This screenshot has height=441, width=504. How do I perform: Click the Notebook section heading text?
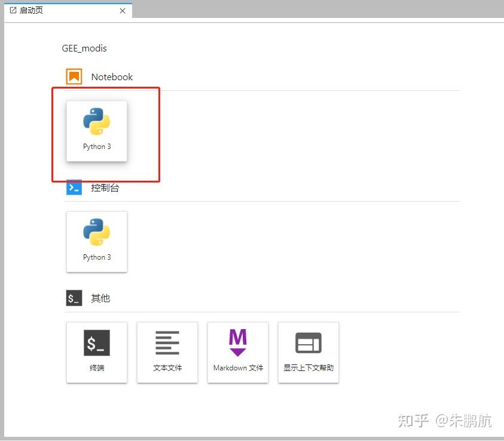click(x=112, y=77)
